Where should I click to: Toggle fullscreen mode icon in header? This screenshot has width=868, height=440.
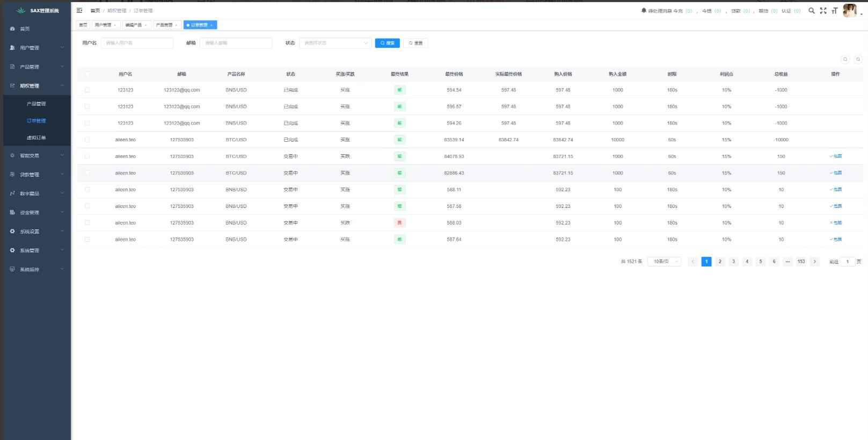823,10
